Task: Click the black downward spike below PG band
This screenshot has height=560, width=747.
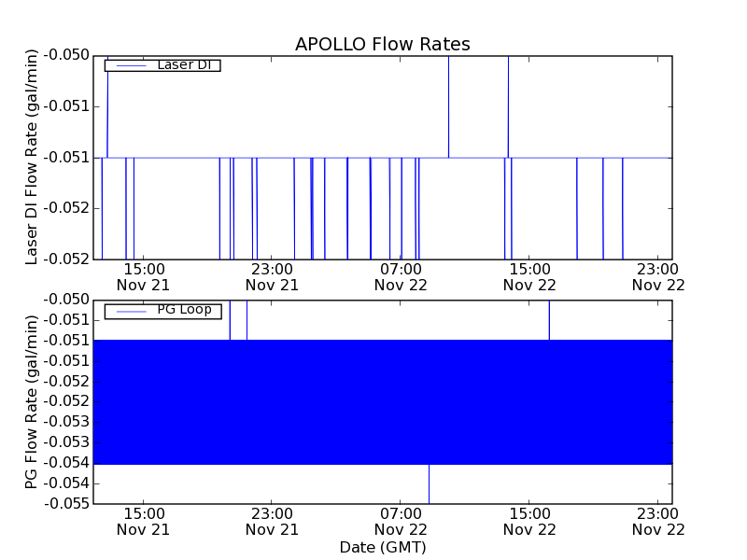Action: [429, 483]
